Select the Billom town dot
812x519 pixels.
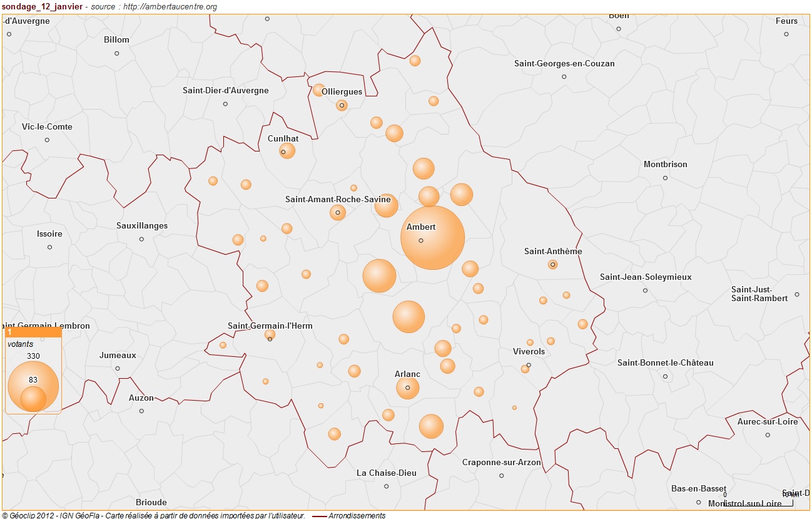pos(117,53)
